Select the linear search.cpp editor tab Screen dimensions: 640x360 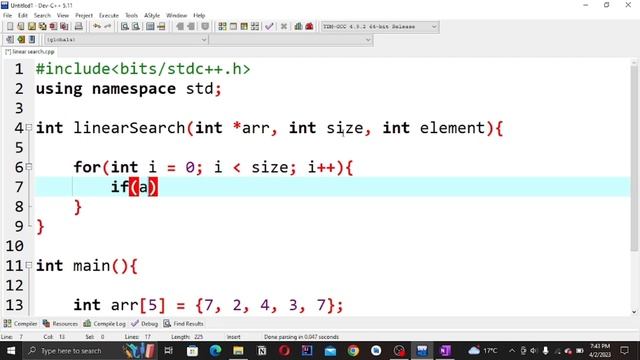[29, 52]
